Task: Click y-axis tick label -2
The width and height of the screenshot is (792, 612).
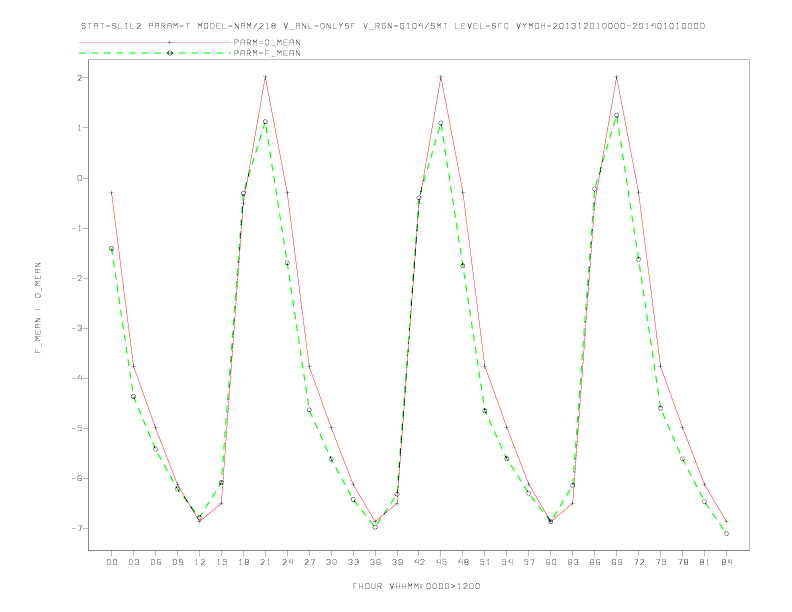Action: point(77,278)
